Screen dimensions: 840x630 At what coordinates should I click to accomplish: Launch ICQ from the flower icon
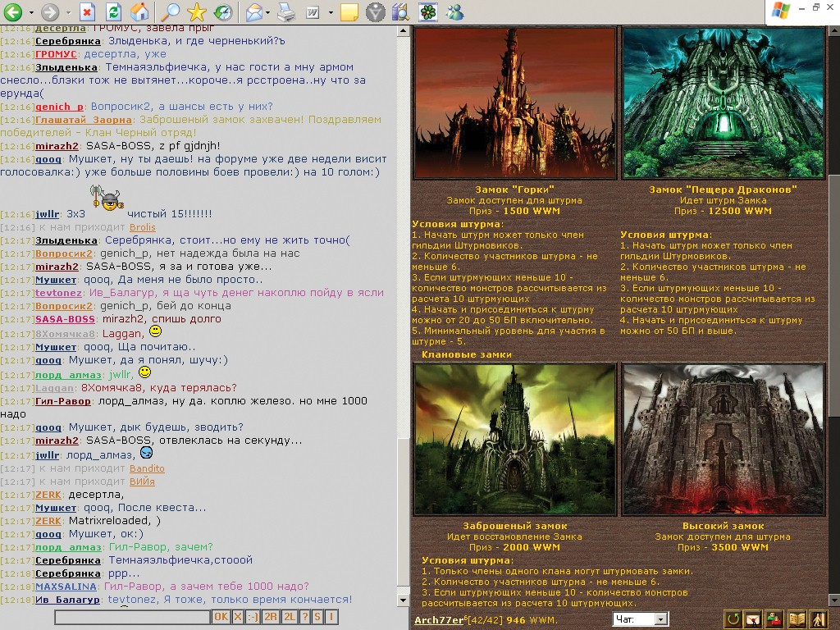point(428,11)
